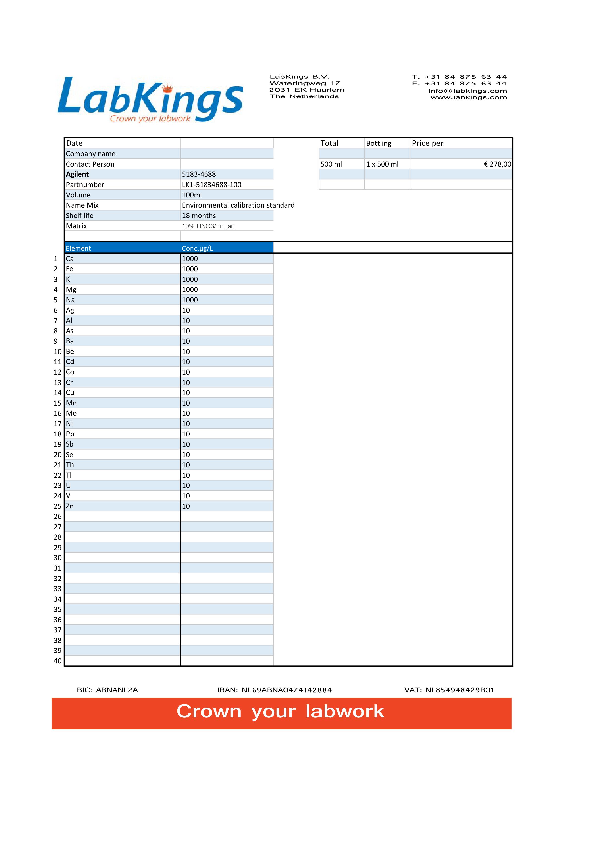Click the shelf life '18 months' cell
Viewport: 614px width, 868px height.
pos(227,216)
